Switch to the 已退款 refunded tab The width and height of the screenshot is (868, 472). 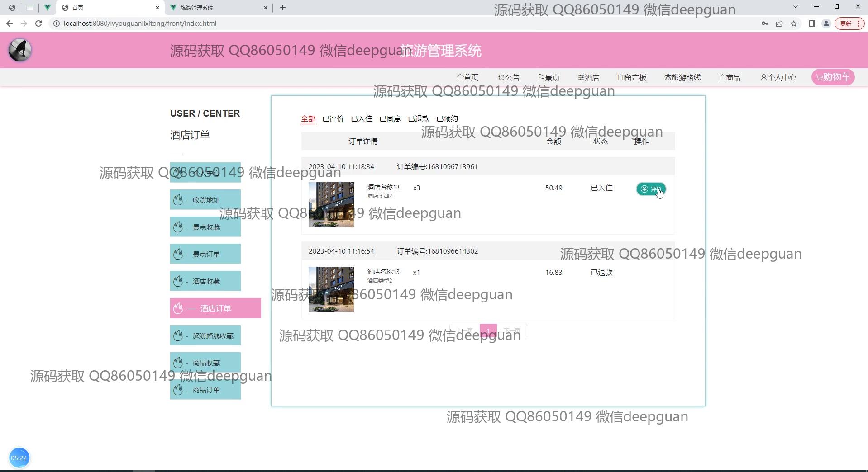(418, 118)
